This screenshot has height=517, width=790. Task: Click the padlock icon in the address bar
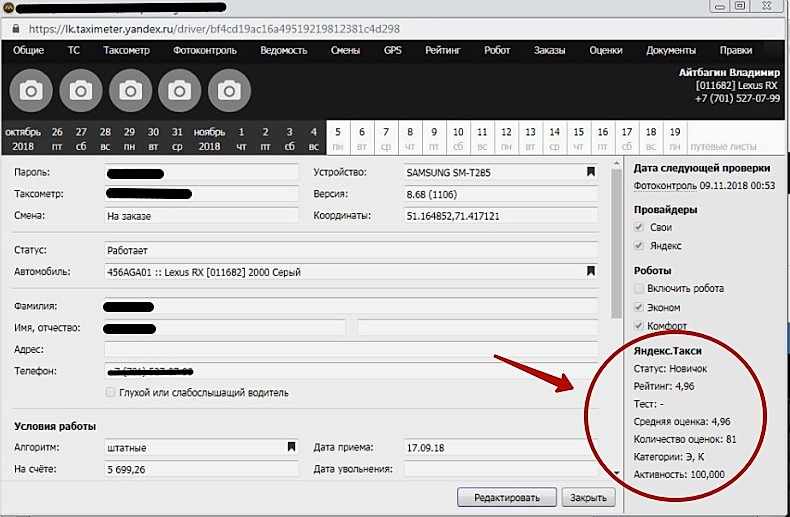(16, 29)
